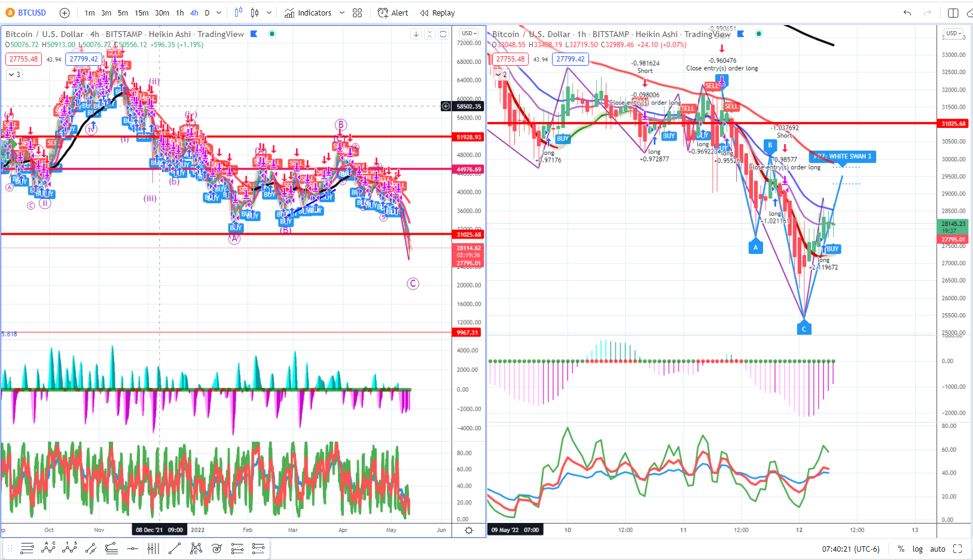973x560 pixels.
Task: Open left chart time axis settings gear
Action: click(469, 530)
